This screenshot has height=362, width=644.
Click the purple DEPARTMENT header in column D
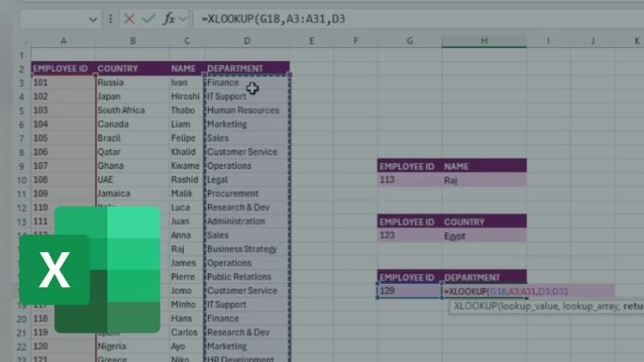246,69
